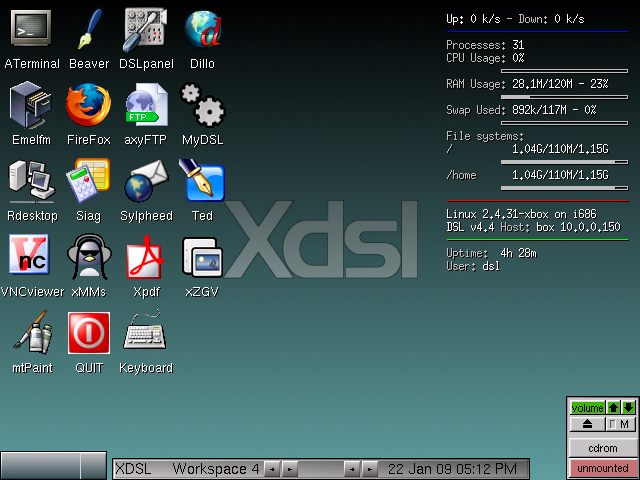Image resolution: width=640 pixels, height=480 pixels.
Task: Lower volume with the down arrow
Action: tap(628, 408)
